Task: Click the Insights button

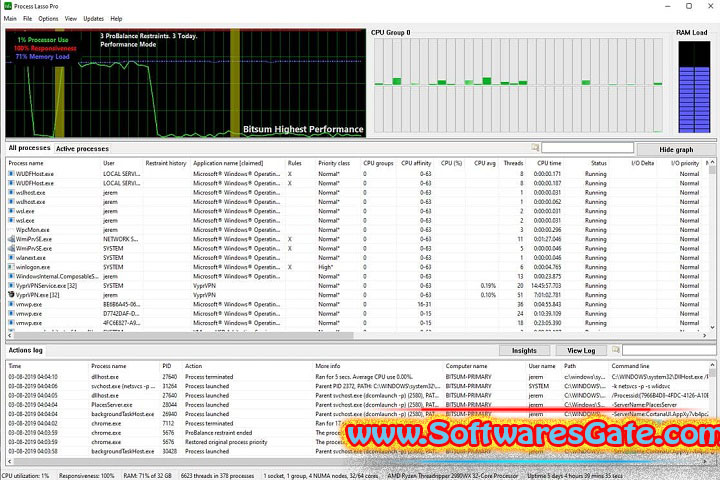Action: tap(524, 350)
